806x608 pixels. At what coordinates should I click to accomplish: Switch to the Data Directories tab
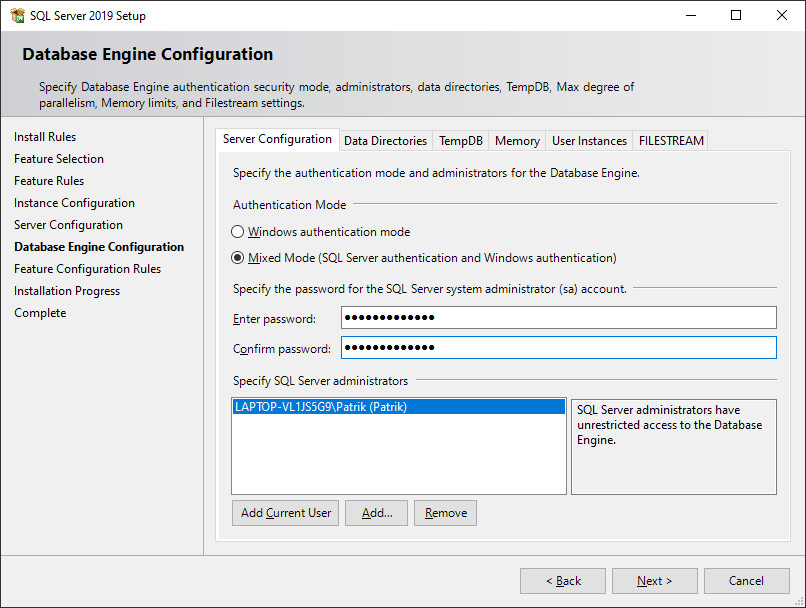(x=386, y=141)
